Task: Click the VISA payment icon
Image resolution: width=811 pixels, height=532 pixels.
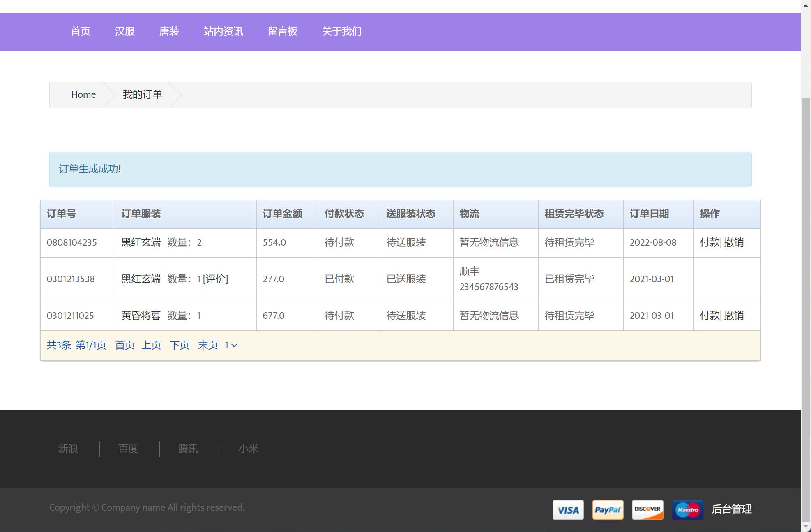Action: point(568,510)
